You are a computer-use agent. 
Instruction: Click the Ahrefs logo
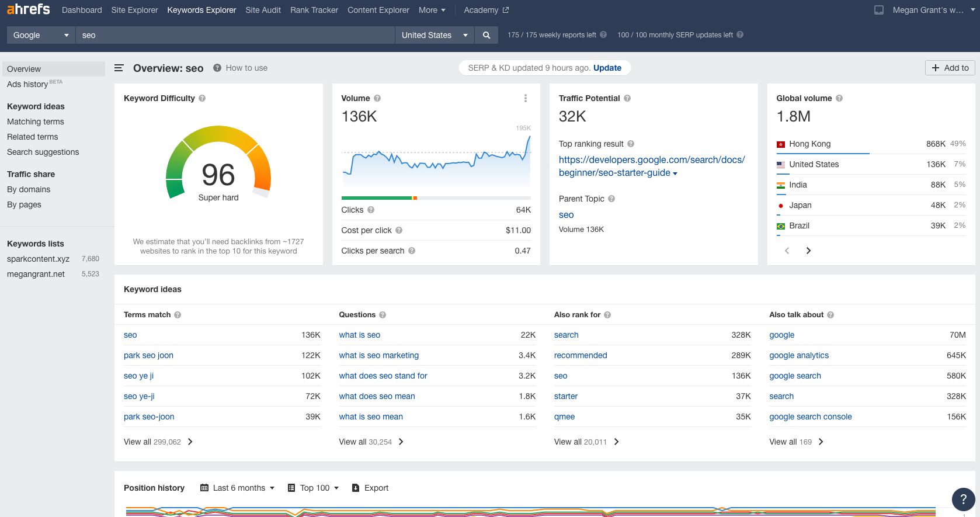pos(28,9)
